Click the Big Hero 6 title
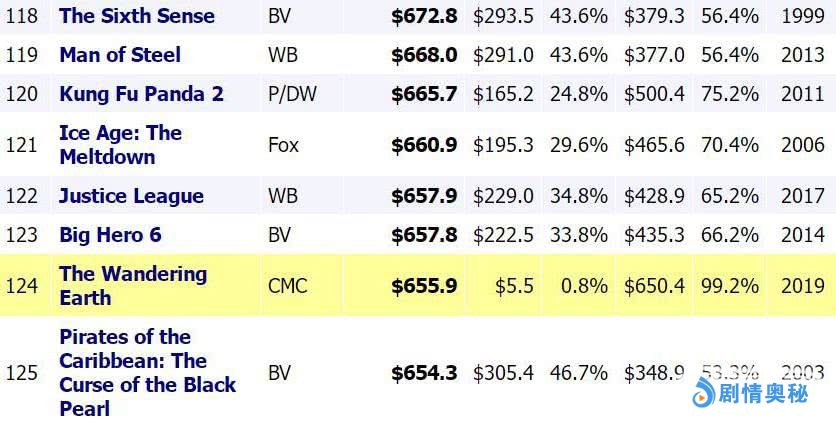Viewport: 836px width, 423px height. 110,235
